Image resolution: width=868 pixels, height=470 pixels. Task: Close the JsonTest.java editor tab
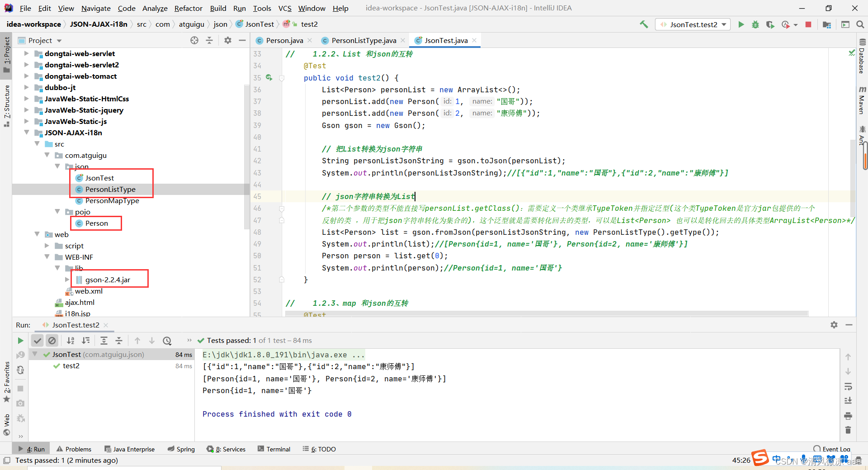(474, 41)
